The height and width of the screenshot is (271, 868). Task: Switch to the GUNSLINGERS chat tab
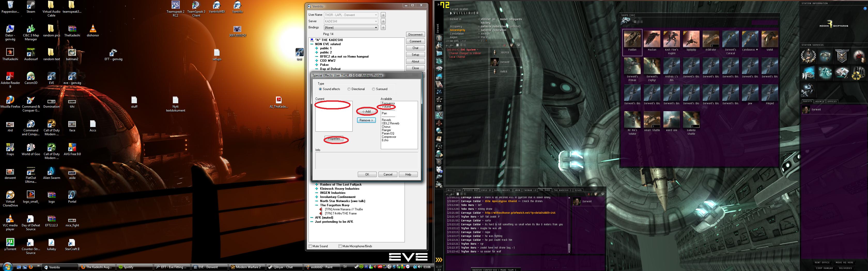(x=502, y=190)
